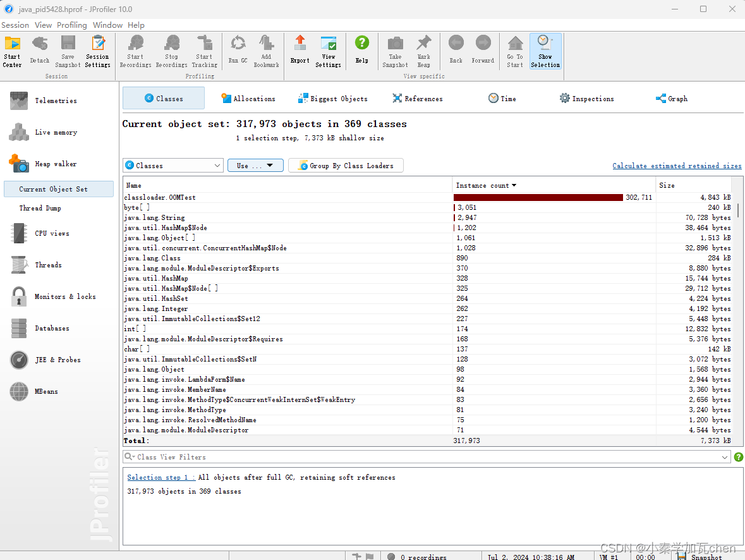The height and width of the screenshot is (560, 745).
Task: Toggle the Show Selection toolbar button
Action: (x=545, y=51)
